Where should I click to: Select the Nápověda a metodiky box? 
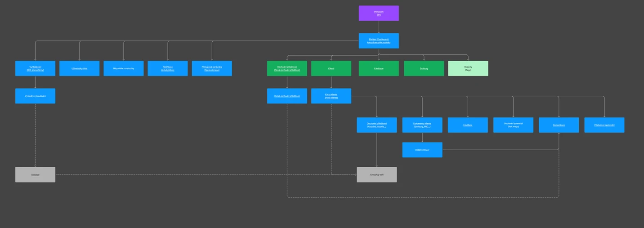pos(124,68)
